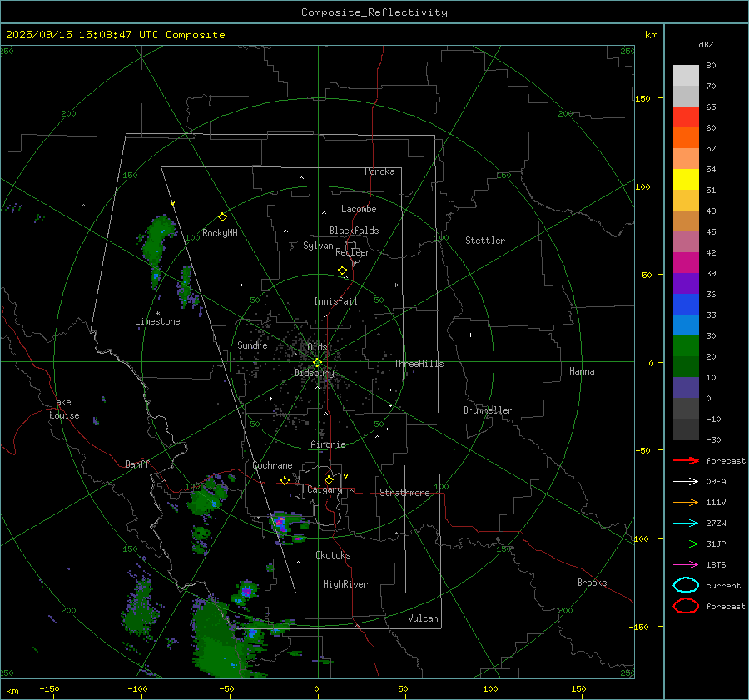
Task: Click the Blackfalds label on map
Action: click(354, 231)
